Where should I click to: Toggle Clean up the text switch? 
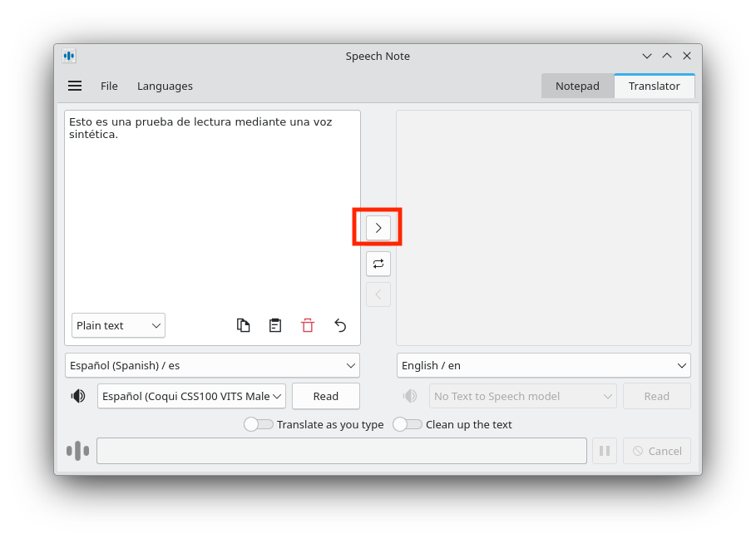pos(408,424)
